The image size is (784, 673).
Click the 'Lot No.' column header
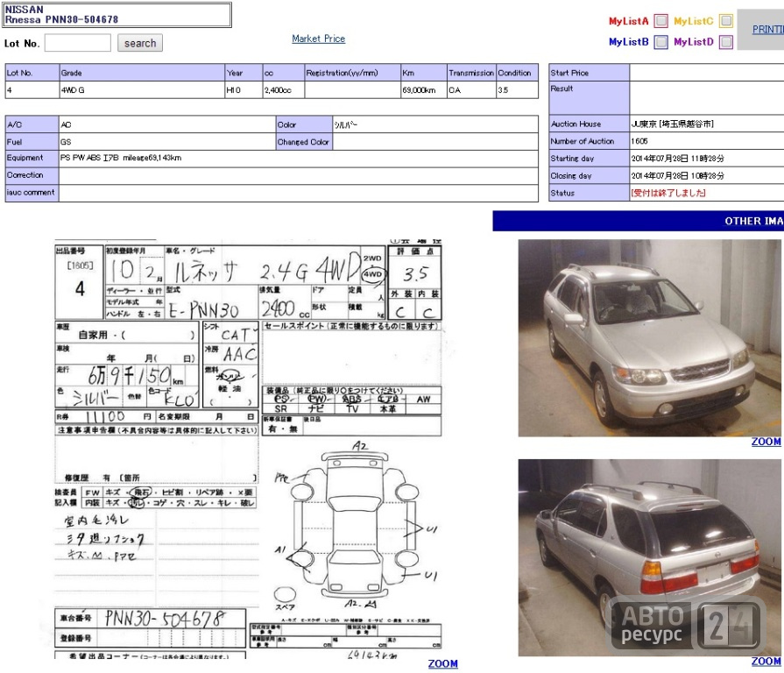(x=32, y=73)
